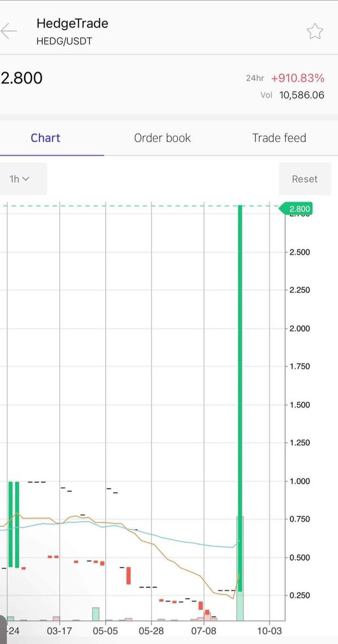This screenshot has height=644, width=338.
Task: Select the volume value 10,586.06
Action: [x=302, y=96]
